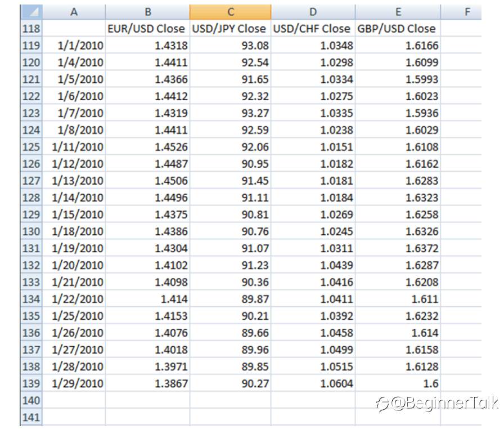Click USD/JPY value 93.08
Image resolution: width=504 pixels, height=429 pixels.
pyautogui.click(x=231, y=46)
